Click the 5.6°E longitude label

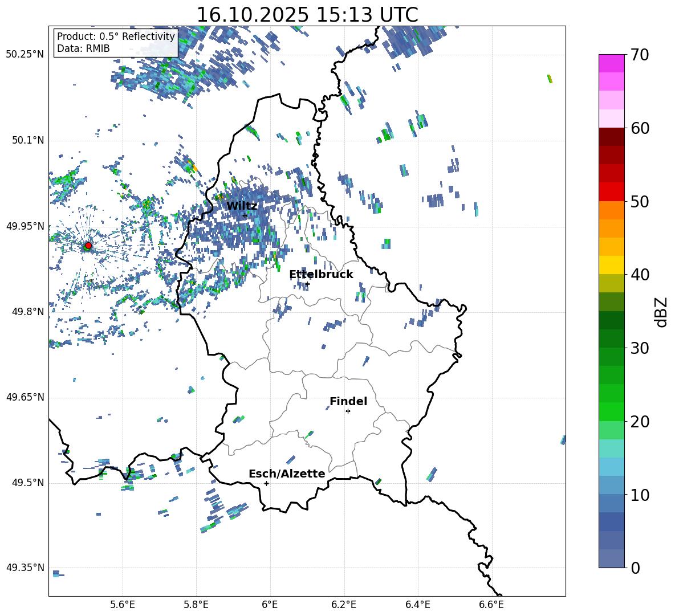(x=123, y=605)
